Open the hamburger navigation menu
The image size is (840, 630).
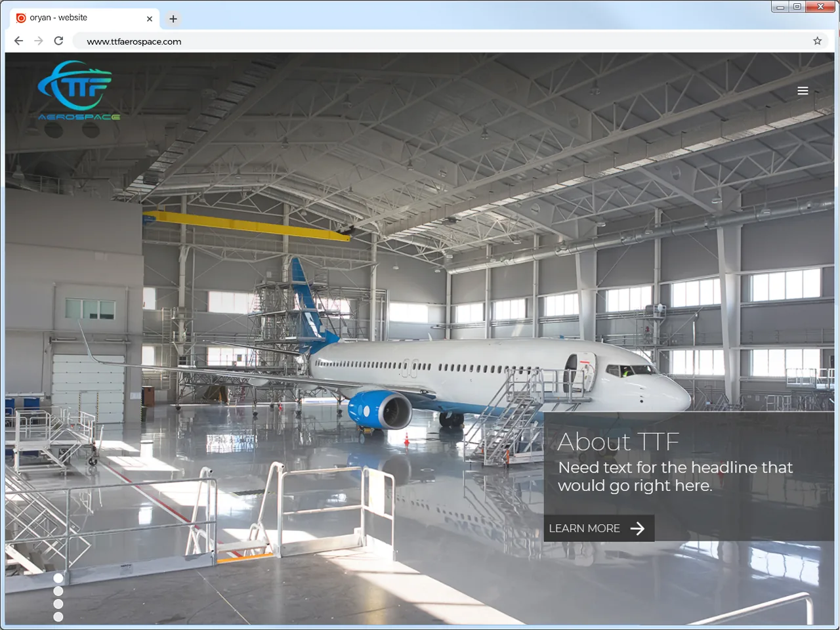pyautogui.click(x=803, y=91)
